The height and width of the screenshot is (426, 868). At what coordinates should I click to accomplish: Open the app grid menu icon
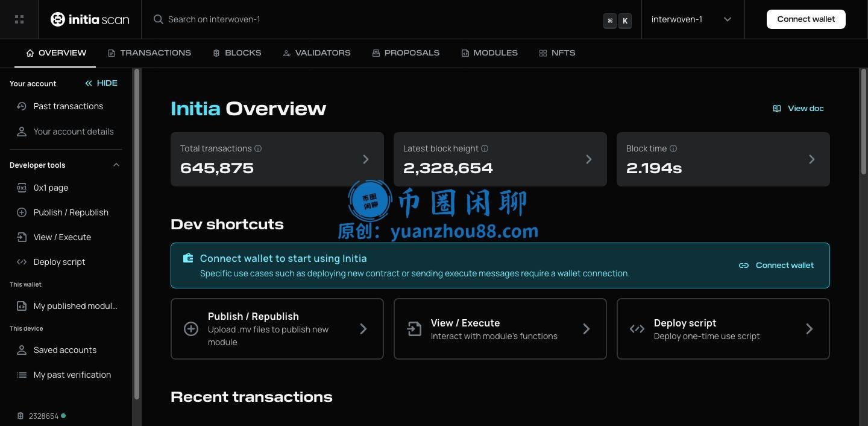click(x=19, y=19)
